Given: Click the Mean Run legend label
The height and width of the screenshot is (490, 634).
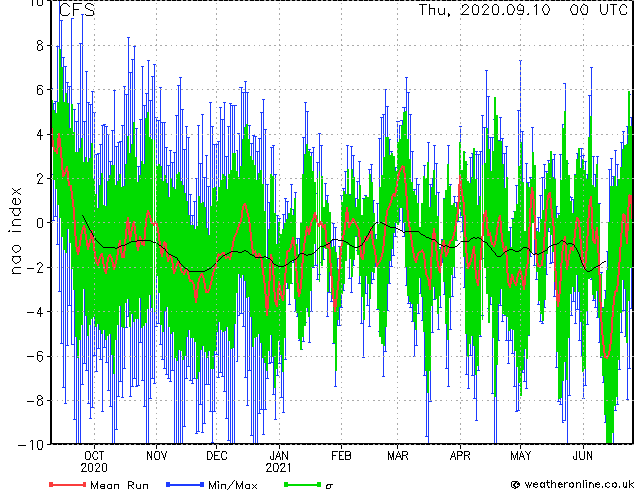Looking at the screenshot, I should tap(119, 485).
